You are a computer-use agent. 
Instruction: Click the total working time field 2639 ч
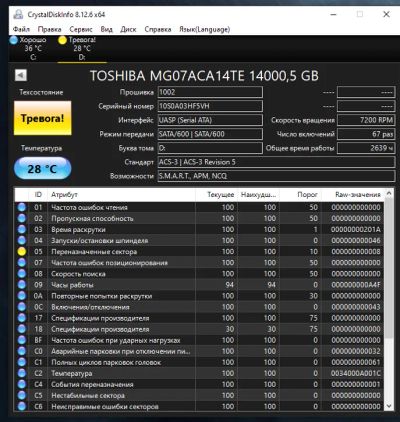click(366, 148)
